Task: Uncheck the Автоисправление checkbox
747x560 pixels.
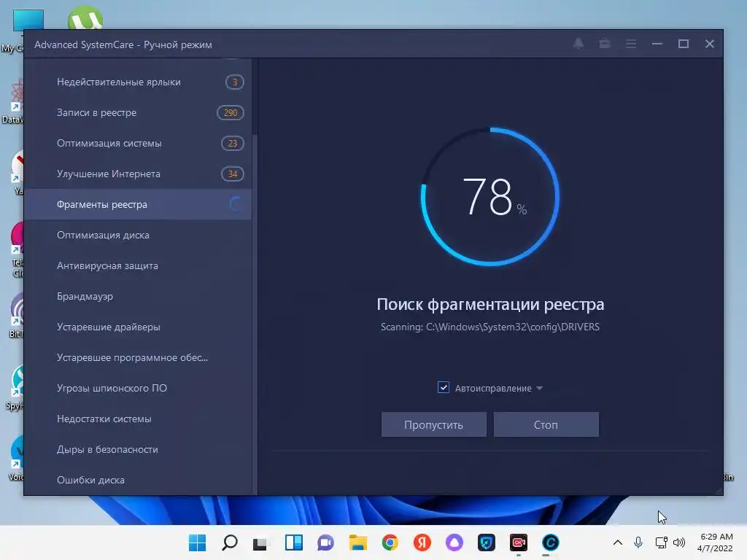Action: [x=443, y=387]
